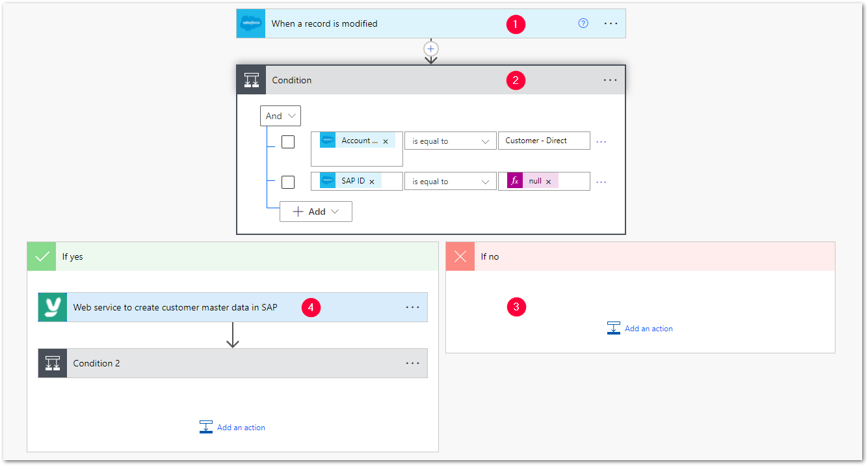This screenshot has height=466, width=868.
Task: Open row options for the SAP ID condition
Action: pyautogui.click(x=601, y=182)
